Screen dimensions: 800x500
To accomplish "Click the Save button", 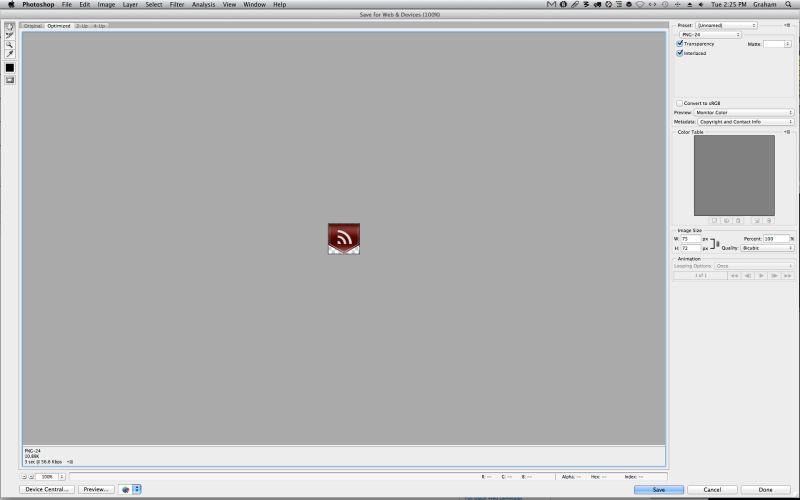I will coord(659,490).
